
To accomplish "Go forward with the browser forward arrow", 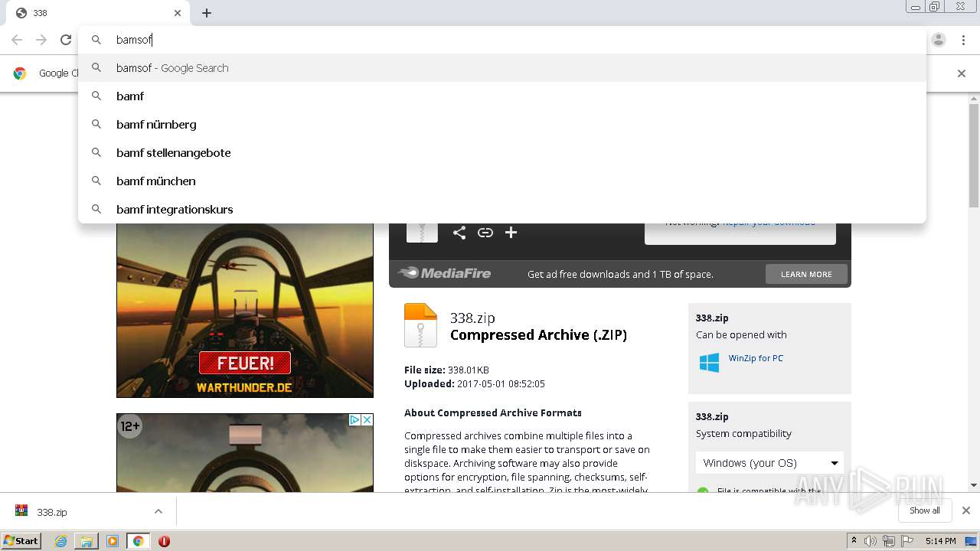I will click(41, 40).
